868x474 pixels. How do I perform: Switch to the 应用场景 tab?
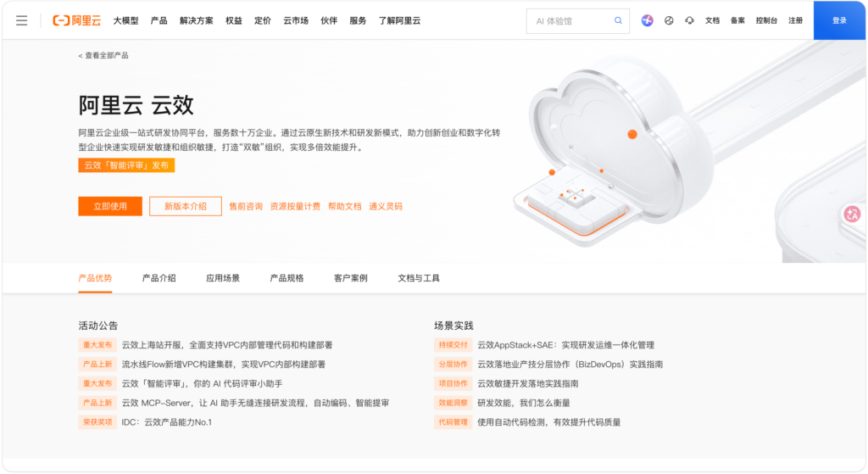tap(223, 278)
